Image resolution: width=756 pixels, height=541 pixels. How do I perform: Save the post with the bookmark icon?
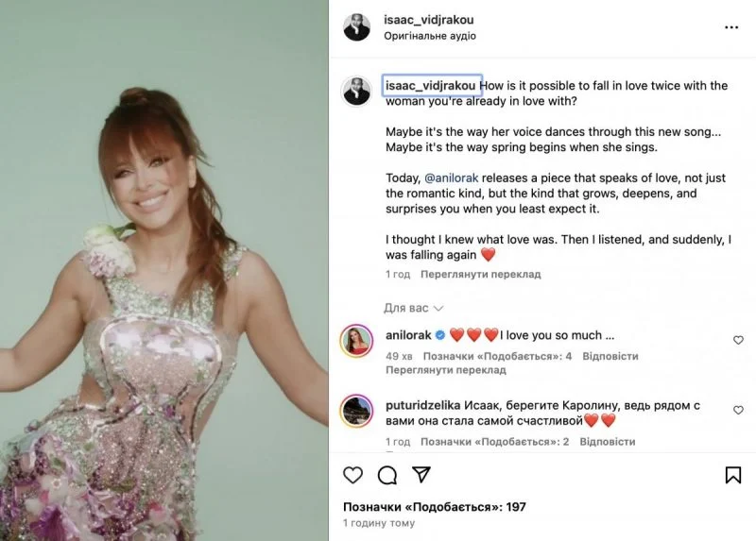pyautogui.click(x=732, y=475)
